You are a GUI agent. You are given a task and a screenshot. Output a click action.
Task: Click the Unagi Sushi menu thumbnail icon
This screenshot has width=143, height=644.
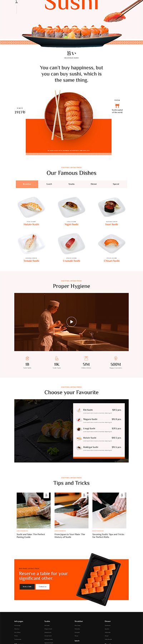[x=79, y=429]
